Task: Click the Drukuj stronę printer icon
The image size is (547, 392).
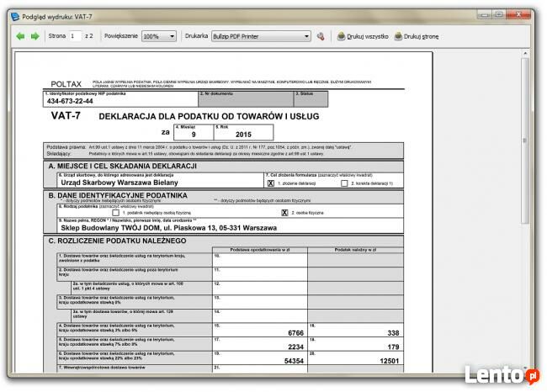Action: point(398,36)
